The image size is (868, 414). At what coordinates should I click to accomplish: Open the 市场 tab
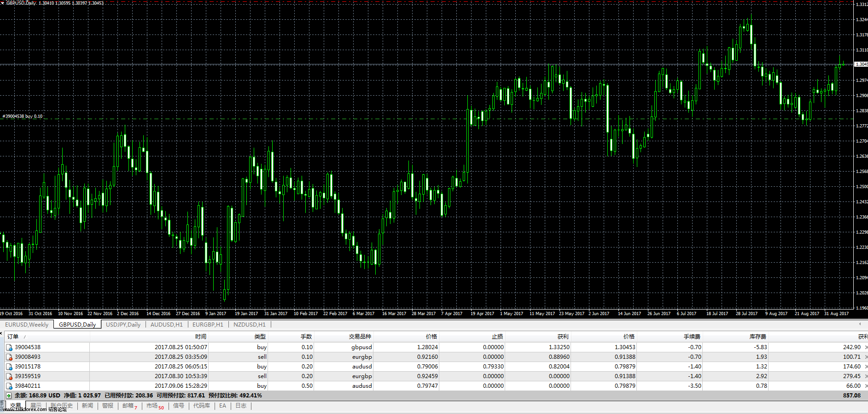155,406
